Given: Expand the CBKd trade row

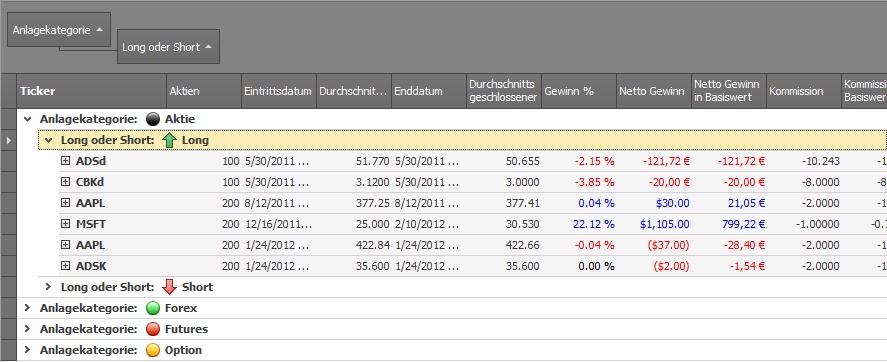Looking at the screenshot, I should [x=66, y=182].
